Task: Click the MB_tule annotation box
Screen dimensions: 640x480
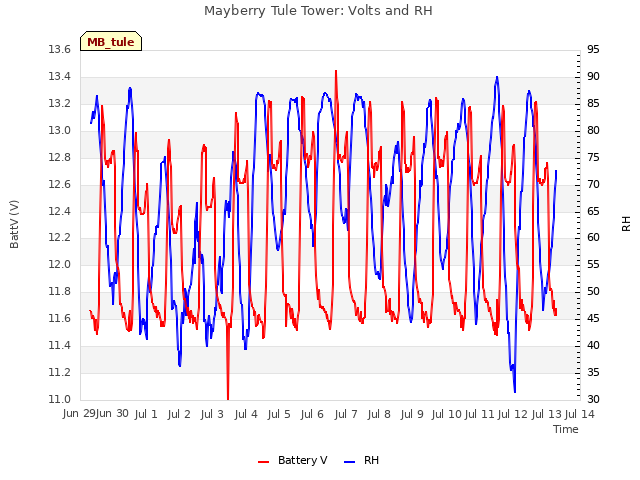Action: (111, 41)
